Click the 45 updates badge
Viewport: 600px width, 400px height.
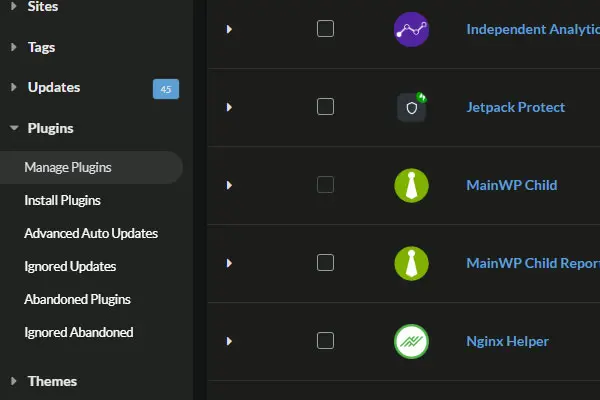click(166, 89)
